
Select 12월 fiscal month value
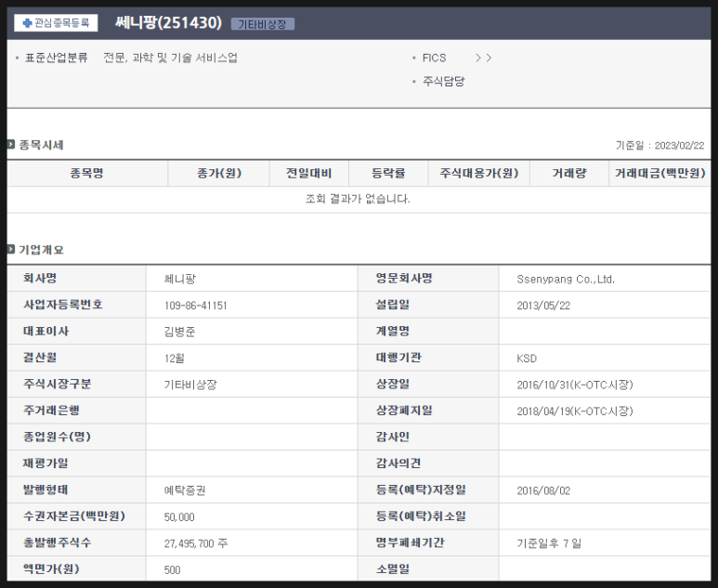[174, 359]
